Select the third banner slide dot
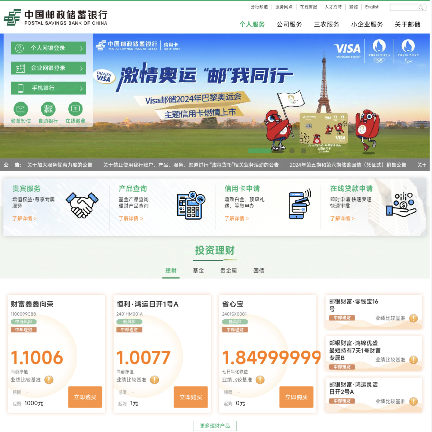432x432 pixels. click(x=303, y=150)
